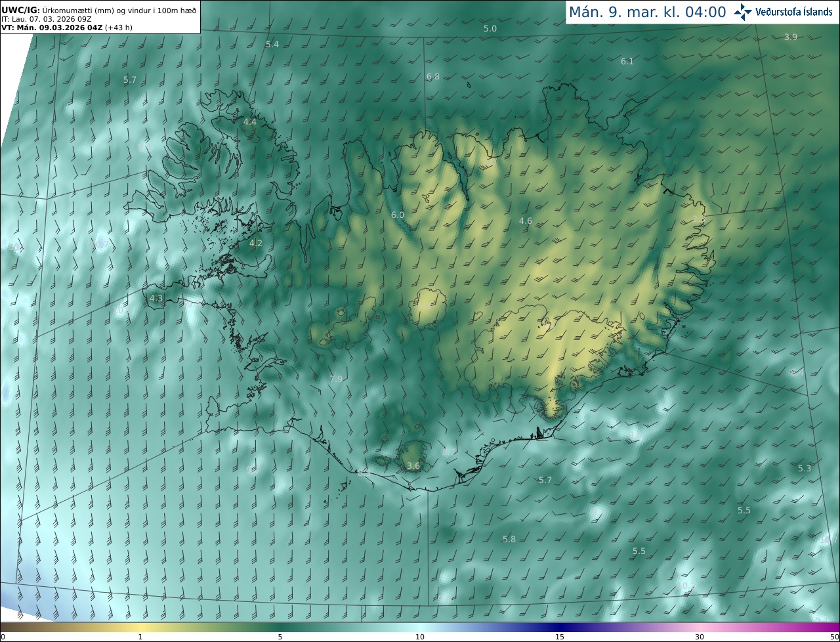
Task: Click the 5.0 value label on the map
Action: [490, 28]
